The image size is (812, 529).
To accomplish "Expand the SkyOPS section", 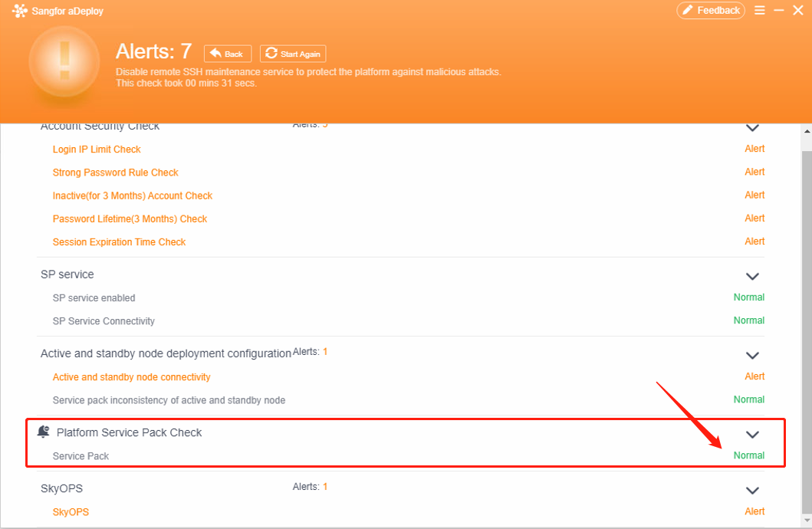I will point(752,490).
